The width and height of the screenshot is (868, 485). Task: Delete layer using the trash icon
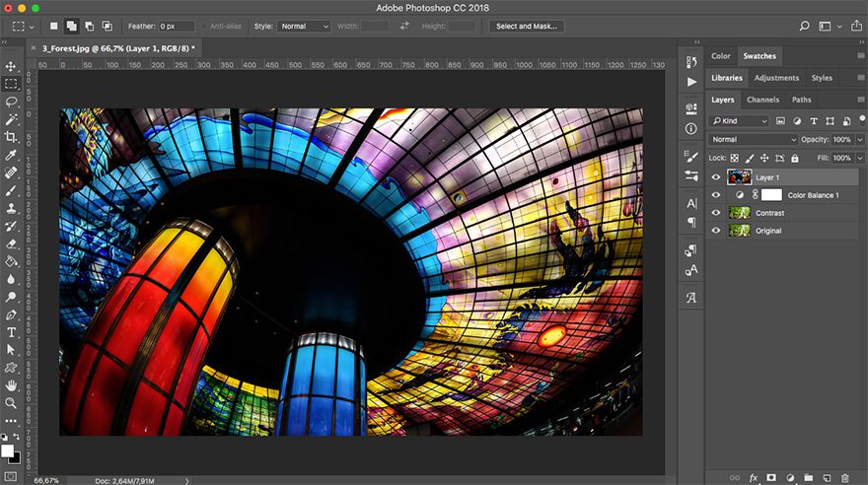click(844, 477)
